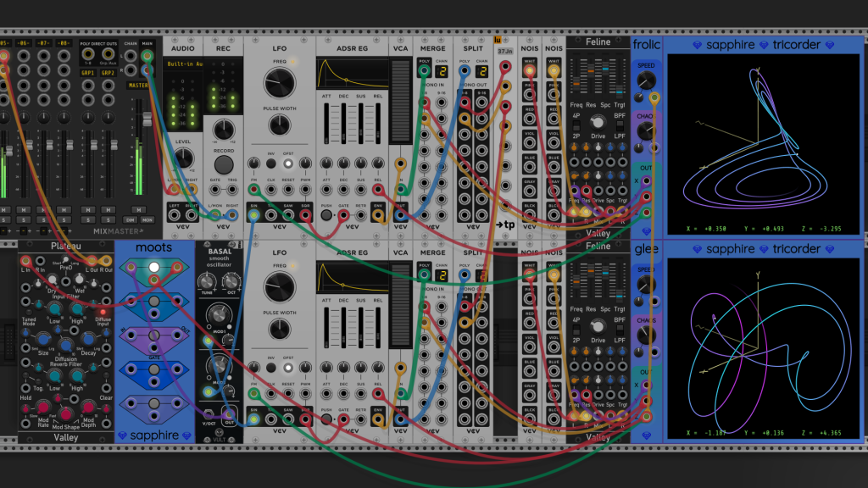Click the PUSH button on the upper ADSR EG
The image size is (868, 488).
(x=326, y=215)
